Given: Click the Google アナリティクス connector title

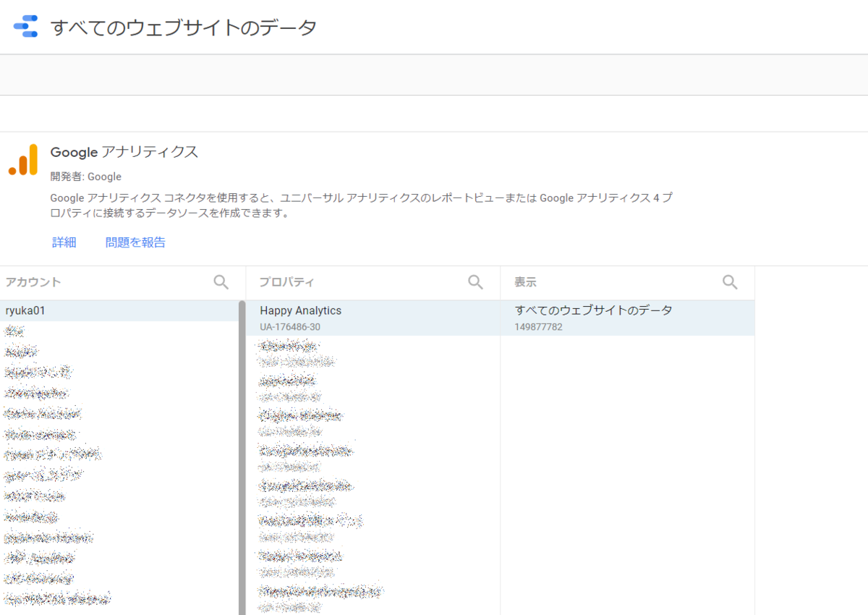Looking at the screenshot, I should coord(124,152).
